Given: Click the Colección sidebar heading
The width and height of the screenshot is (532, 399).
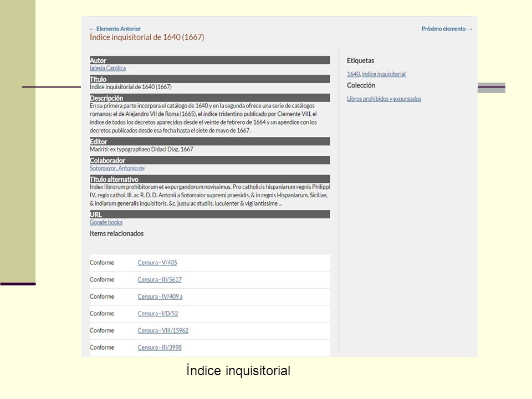Looking at the screenshot, I should (361, 85).
